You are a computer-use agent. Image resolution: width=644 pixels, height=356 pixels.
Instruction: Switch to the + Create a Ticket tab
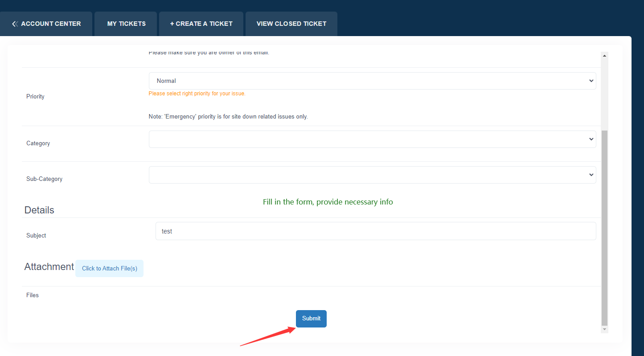point(201,24)
